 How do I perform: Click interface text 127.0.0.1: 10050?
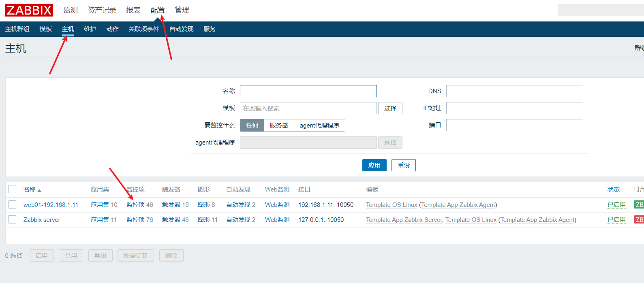click(x=321, y=220)
